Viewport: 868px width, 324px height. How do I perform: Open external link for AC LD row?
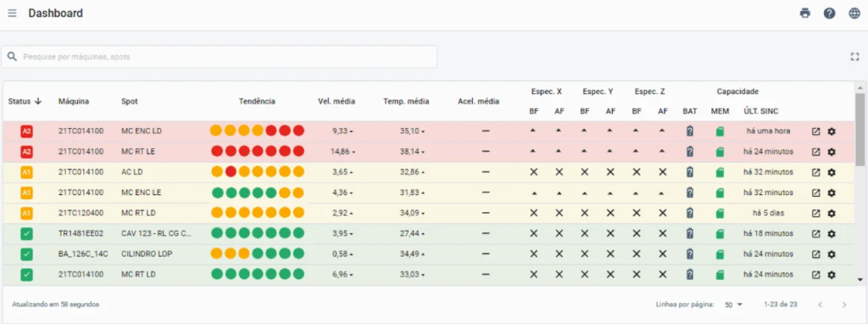815,172
